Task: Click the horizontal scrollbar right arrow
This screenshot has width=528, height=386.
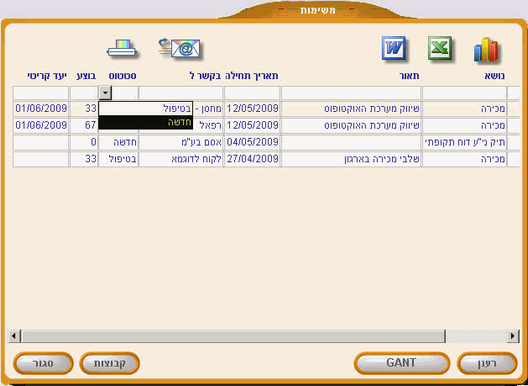Action: coord(513,336)
